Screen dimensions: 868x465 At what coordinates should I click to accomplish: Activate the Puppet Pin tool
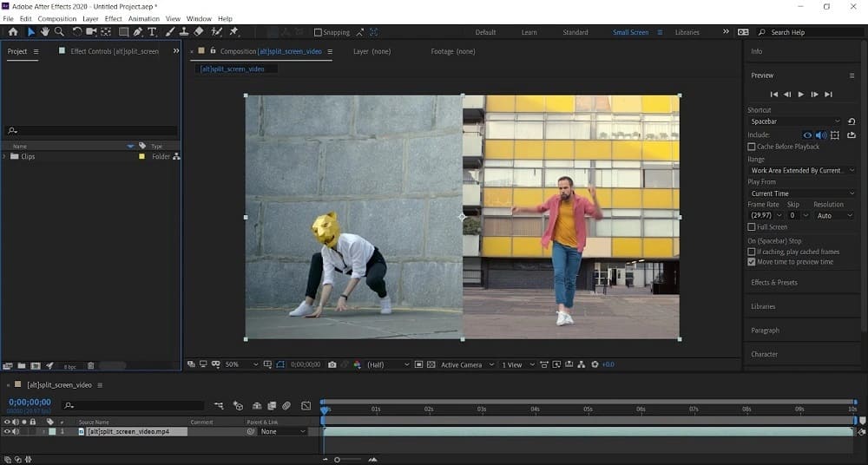[x=233, y=32]
